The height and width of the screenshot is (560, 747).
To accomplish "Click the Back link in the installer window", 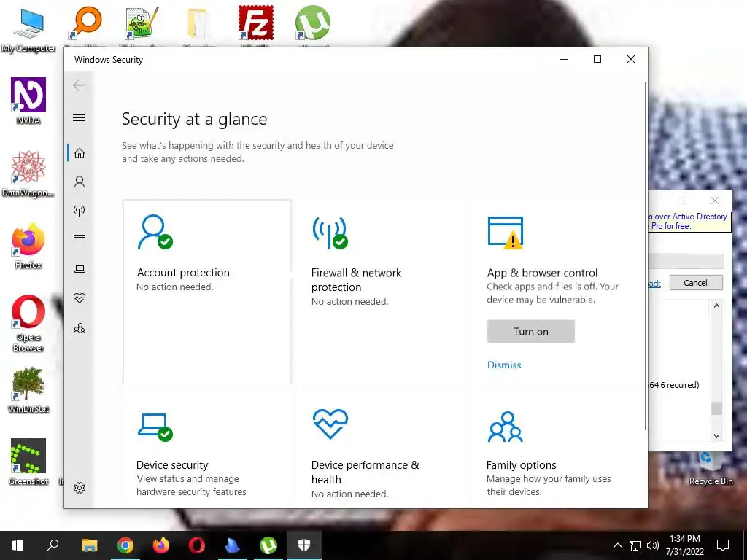I will tap(654, 284).
